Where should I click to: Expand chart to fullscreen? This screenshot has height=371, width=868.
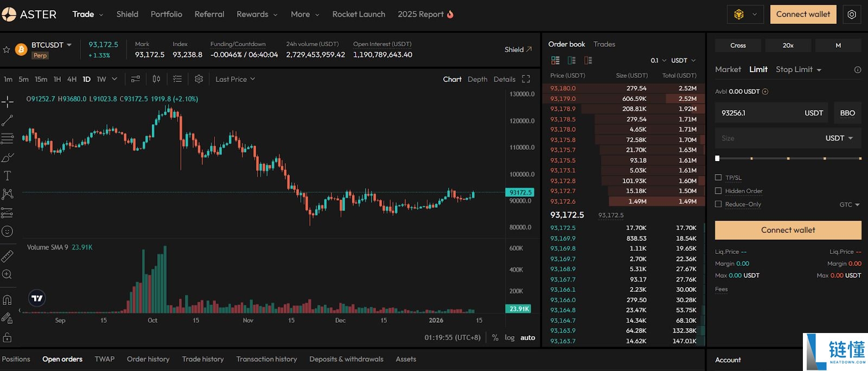[526, 79]
